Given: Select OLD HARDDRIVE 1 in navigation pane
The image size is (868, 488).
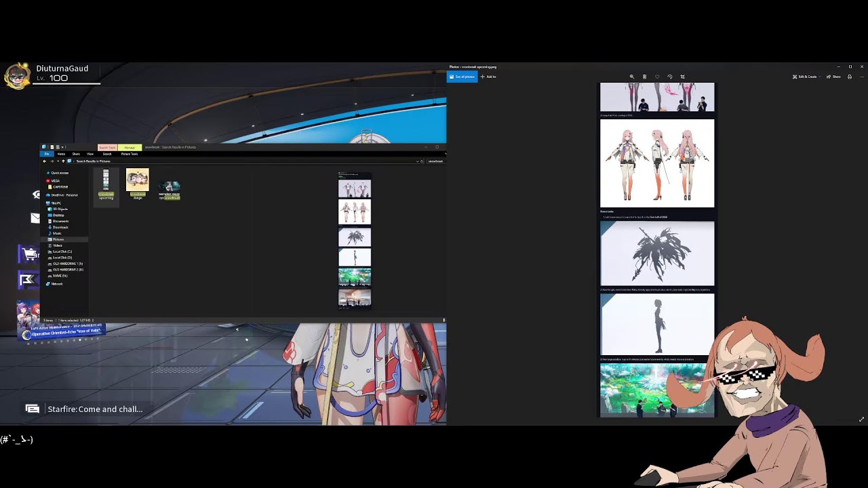Looking at the screenshot, I should coord(66,264).
